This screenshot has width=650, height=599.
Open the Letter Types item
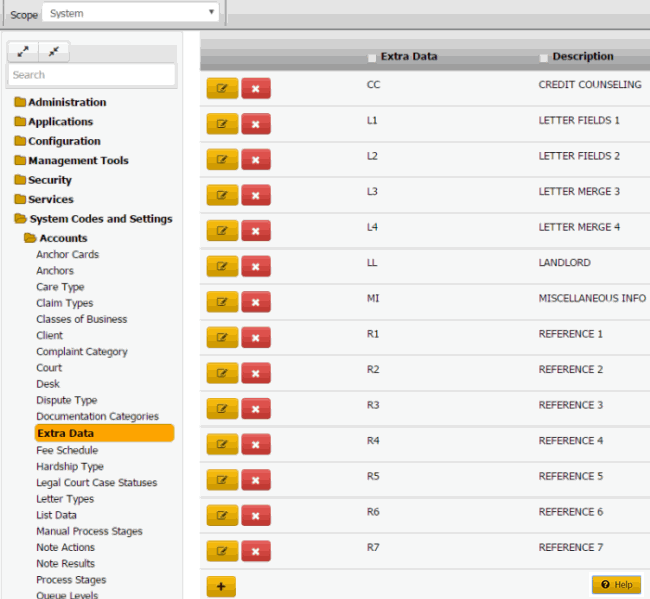[x=65, y=499]
